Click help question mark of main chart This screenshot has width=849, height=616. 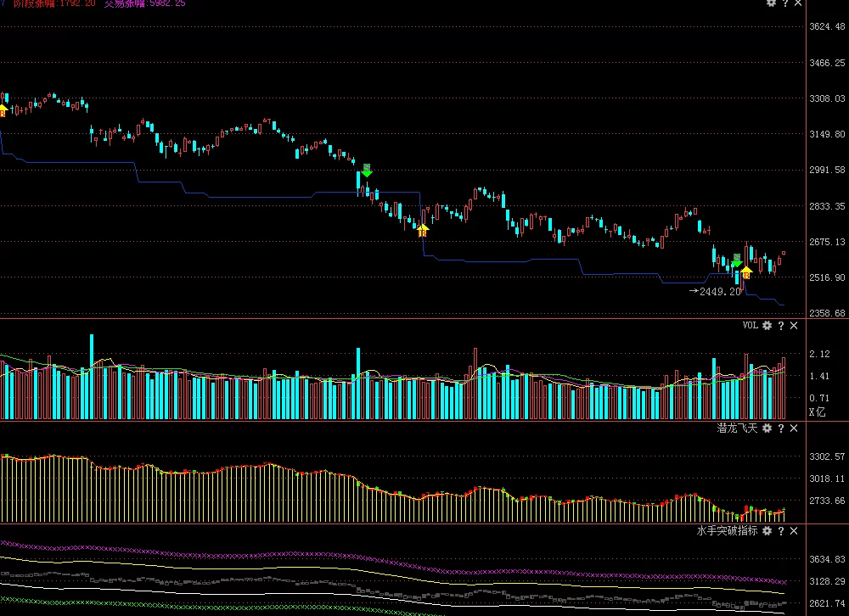tap(784, 4)
